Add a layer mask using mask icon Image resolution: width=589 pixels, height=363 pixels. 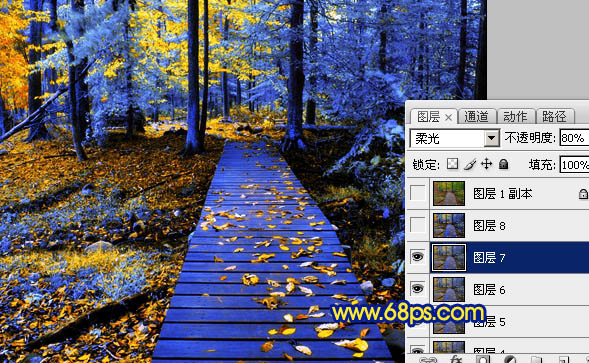pyautogui.click(x=483, y=359)
